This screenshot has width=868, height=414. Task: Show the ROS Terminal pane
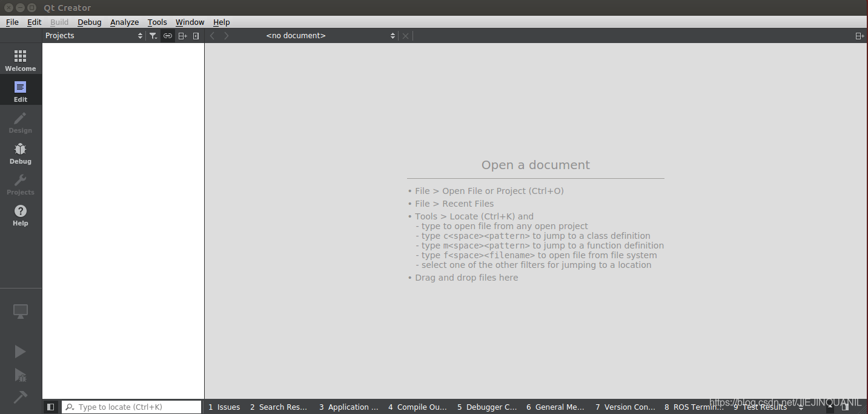coord(694,407)
